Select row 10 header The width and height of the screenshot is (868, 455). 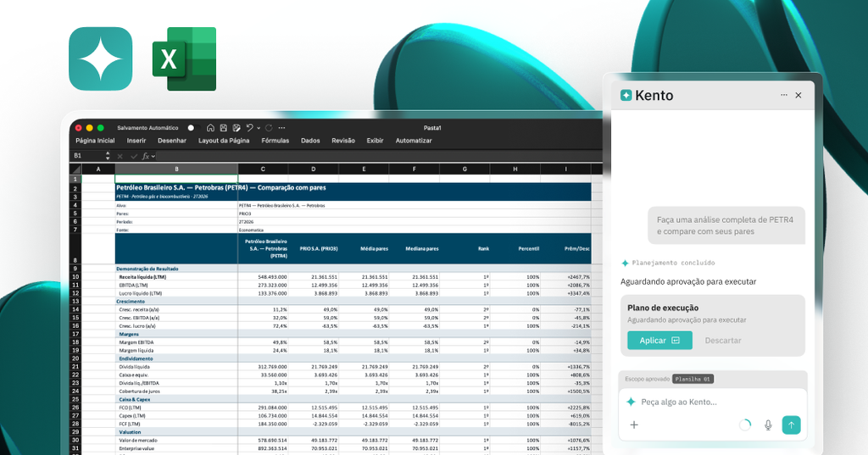[75, 277]
